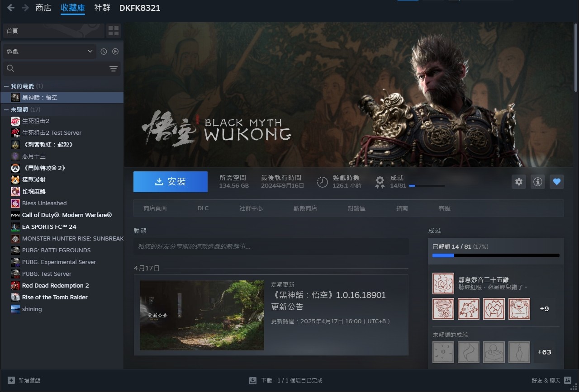Open 社群 tab
Viewport: 579px width, 392px height.
point(102,8)
